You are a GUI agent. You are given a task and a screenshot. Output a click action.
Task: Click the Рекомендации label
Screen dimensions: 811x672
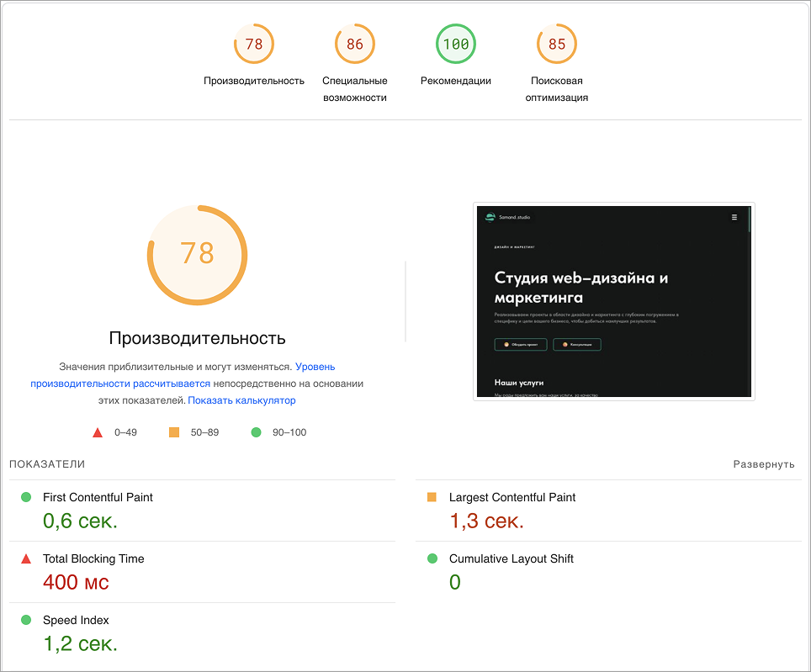click(x=456, y=81)
